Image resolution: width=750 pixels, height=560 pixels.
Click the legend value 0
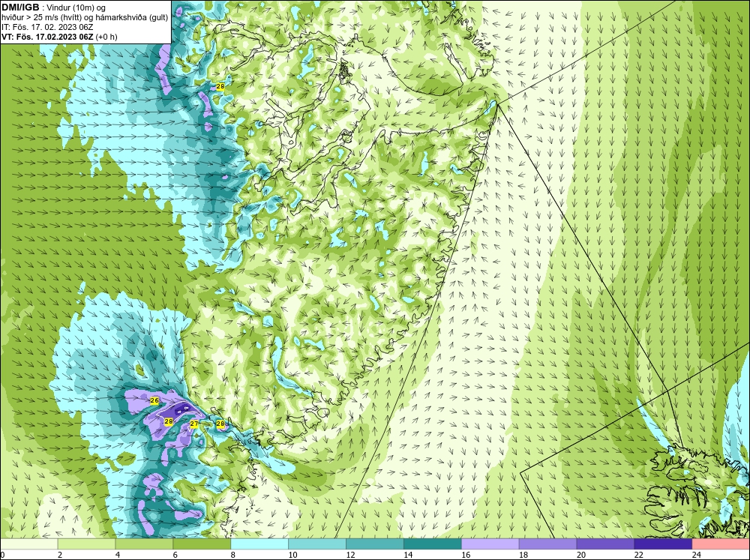coord(2,555)
